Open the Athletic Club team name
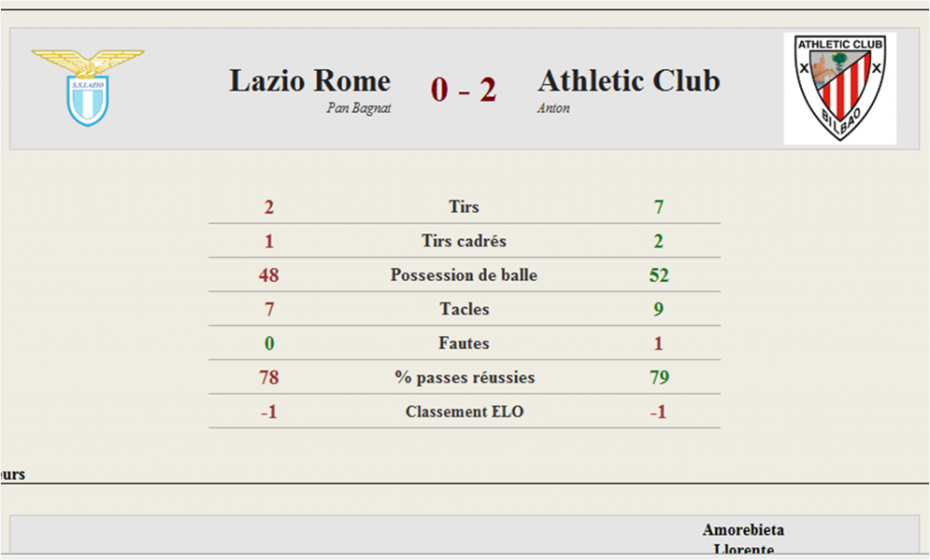 628,81
